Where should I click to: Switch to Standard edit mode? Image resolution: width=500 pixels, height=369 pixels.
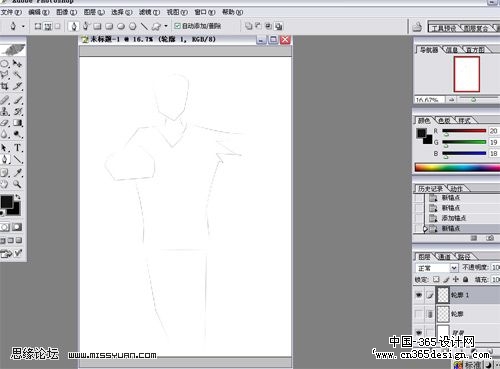(x=5, y=227)
